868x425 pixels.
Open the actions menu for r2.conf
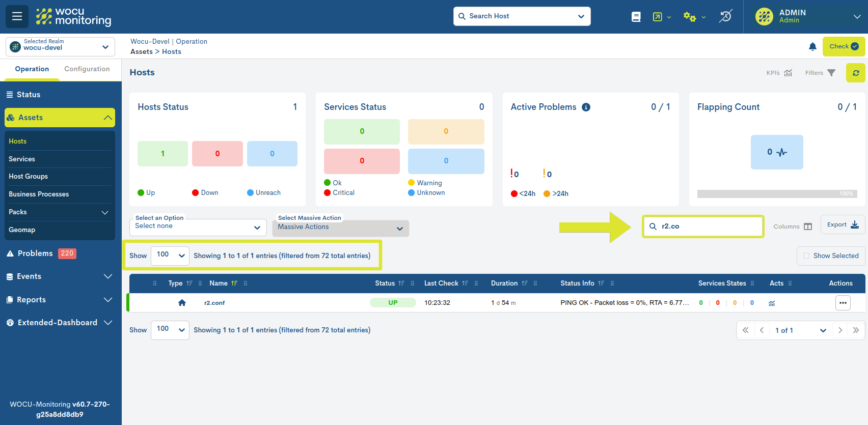click(x=843, y=303)
